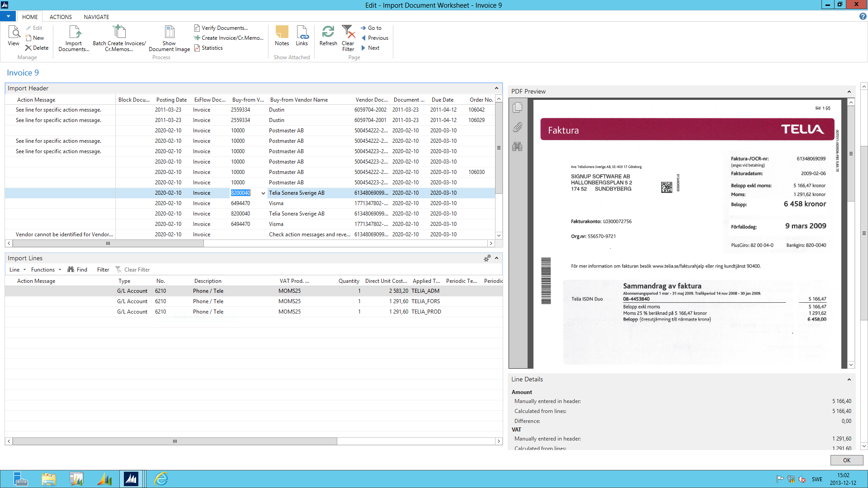Image resolution: width=868 pixels, height=488 pixels.
Task: Open Buy-from Vendor No. dropdown on selected row
Action: click(263, 193)
